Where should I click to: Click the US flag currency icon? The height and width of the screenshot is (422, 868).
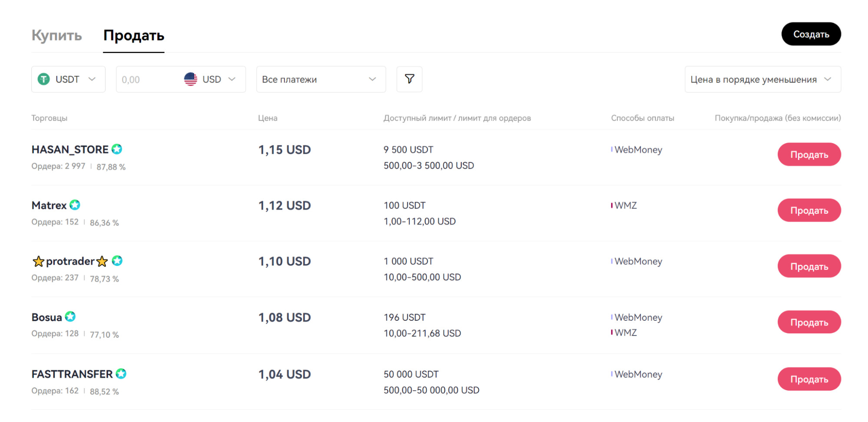pyautogui.click(x=191, y=79)
